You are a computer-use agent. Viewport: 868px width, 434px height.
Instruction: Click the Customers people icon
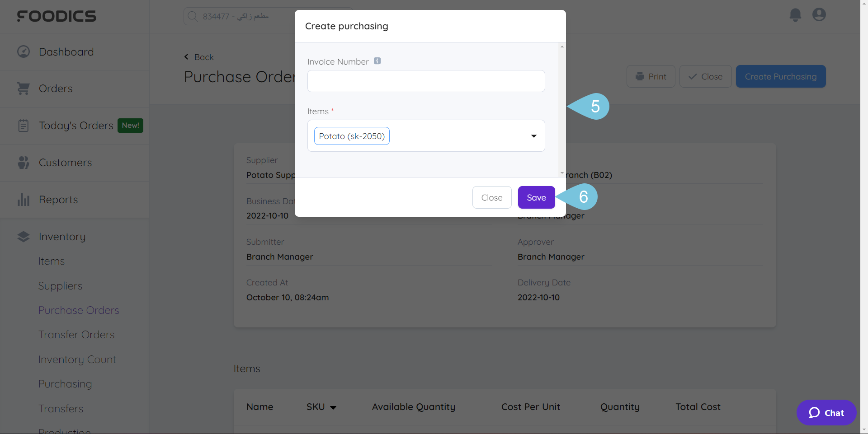pos(23,163)
